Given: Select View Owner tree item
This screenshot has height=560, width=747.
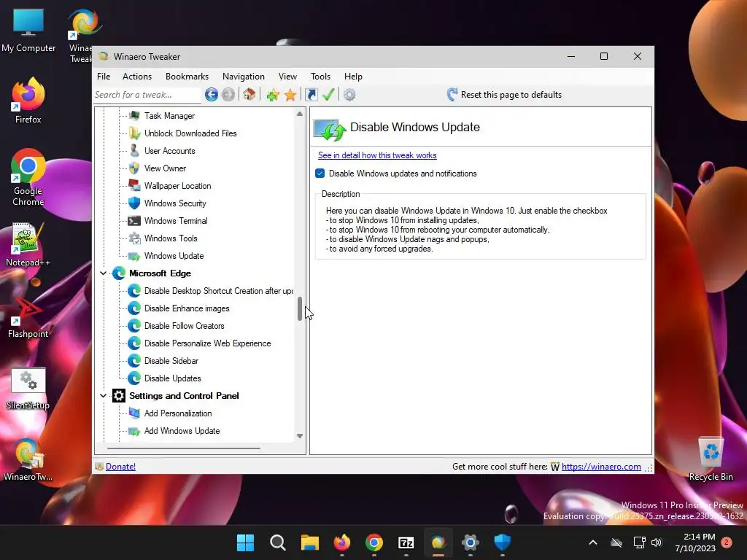Looking at the screenshot, I should [166, 168].
